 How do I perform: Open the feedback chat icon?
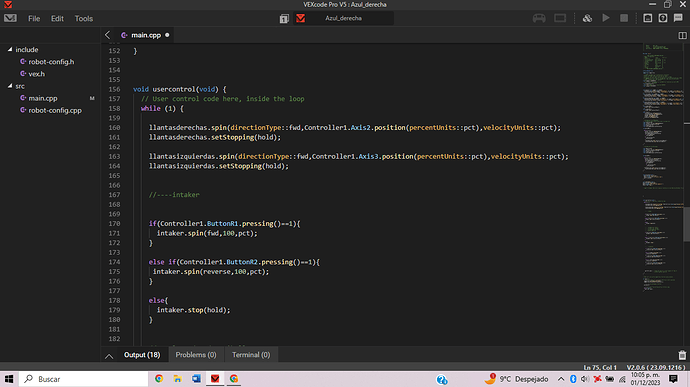tap(678, 18)
